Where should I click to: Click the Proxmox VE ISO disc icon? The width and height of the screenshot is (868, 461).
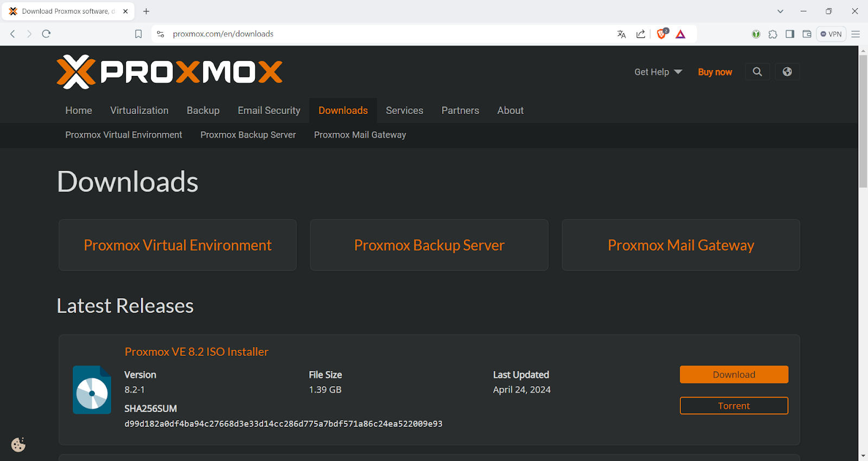point(92,390)
